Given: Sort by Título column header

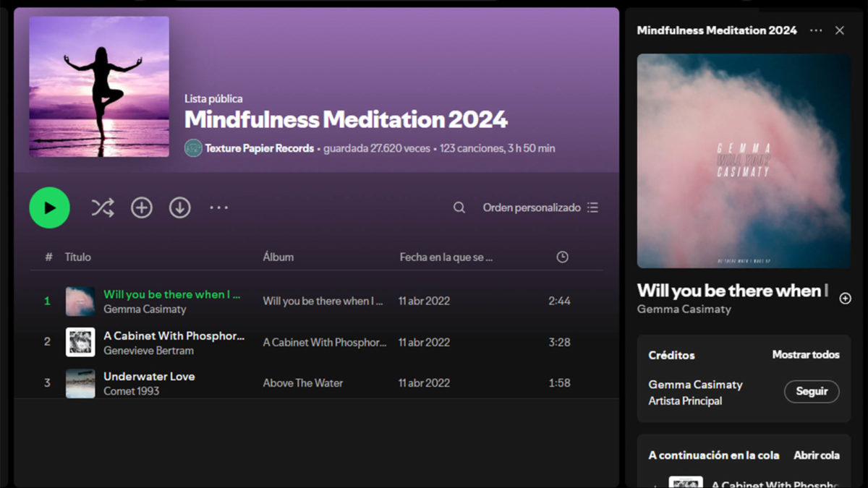Looking at the screenshot, I should [78, 257].
